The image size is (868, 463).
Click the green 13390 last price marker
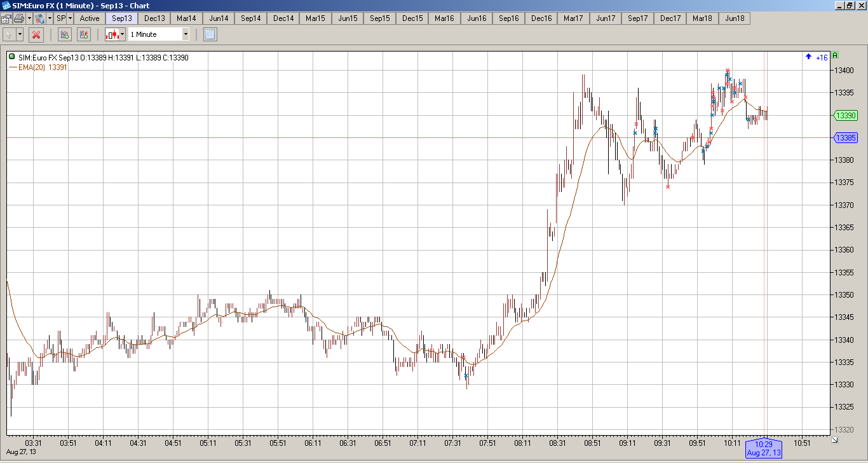pos(845,116)
